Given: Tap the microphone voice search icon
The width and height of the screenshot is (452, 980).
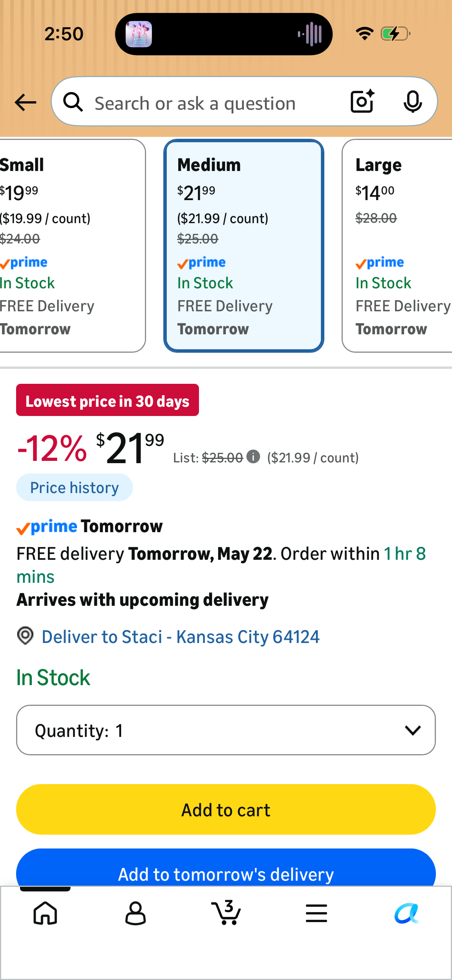Looking at the screenshot, I should coord(413,102).
